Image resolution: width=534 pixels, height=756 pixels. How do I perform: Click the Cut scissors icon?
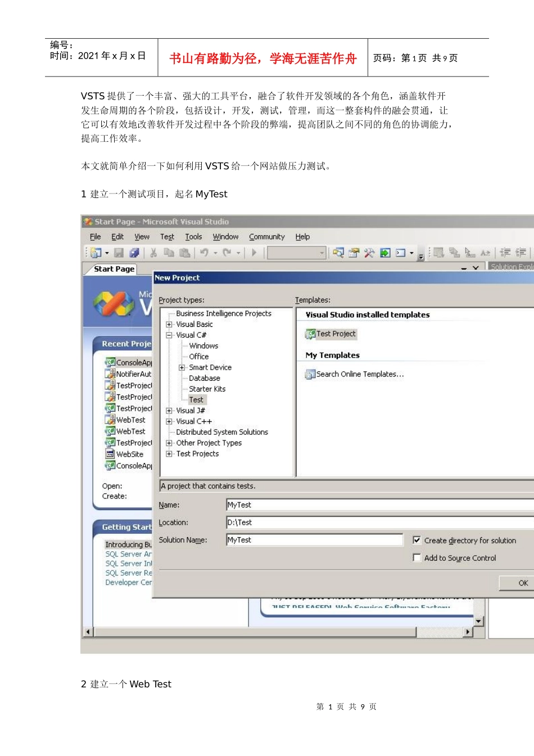point(153,253)
